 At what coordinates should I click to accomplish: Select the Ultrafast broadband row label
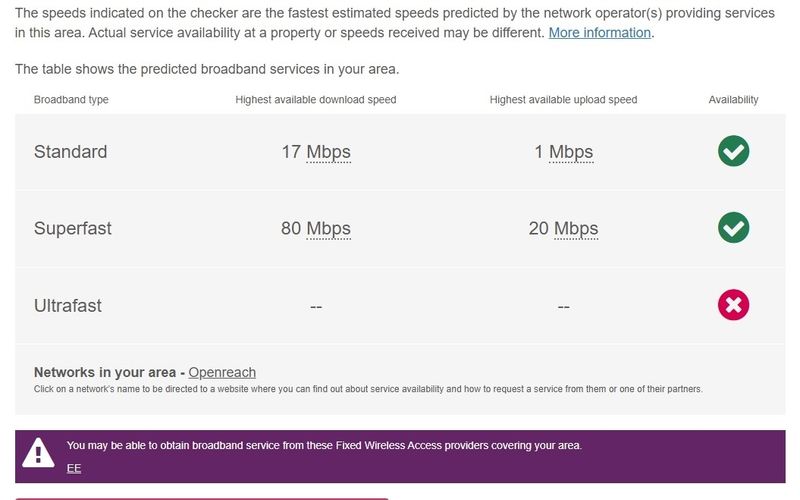pyautogui.click(x=68, y=306)
